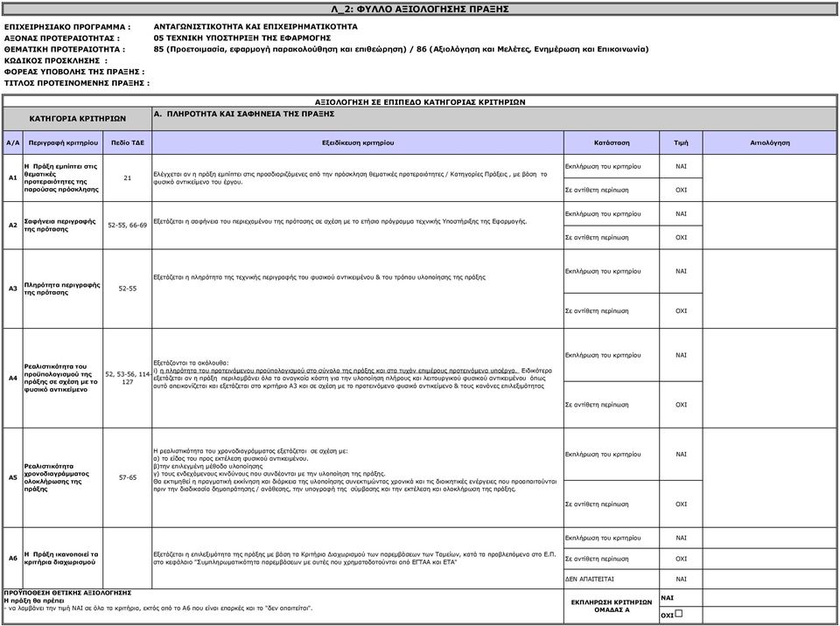The image size is (840, 626).
Task: Click the 'ΚΑΤΗΓΟΡΙΑ ΚΡΙΤΗΡΙΩΝ' cell
Action: (78, 118)
